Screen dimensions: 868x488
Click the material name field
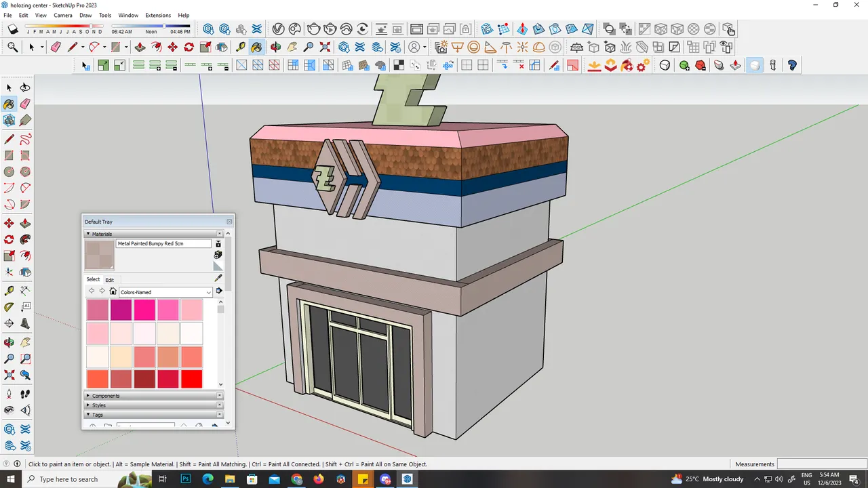163,243
